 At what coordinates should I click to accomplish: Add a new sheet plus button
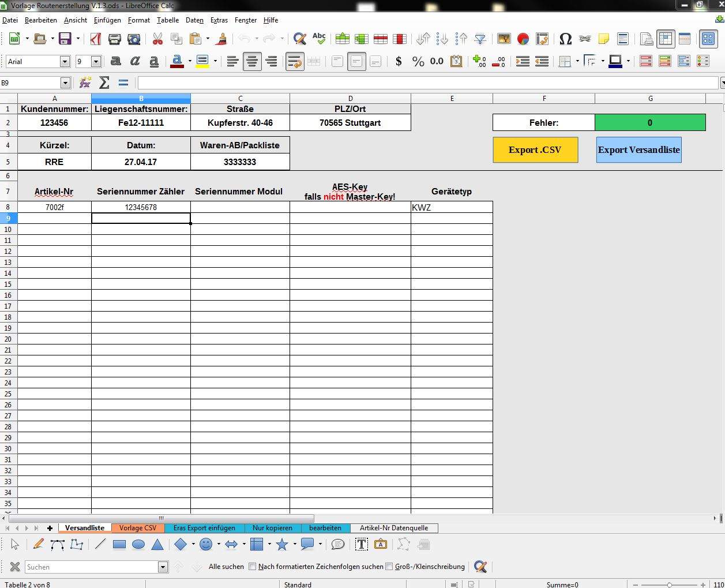pos(50,528)
